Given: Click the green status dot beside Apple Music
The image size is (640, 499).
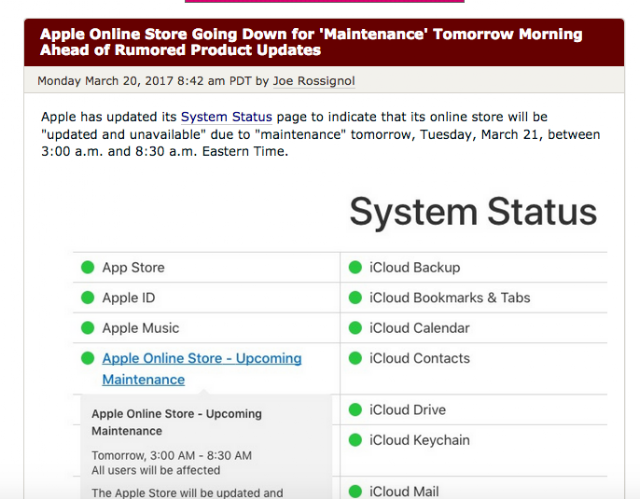Looking at the screenshot, I should 88,328.
